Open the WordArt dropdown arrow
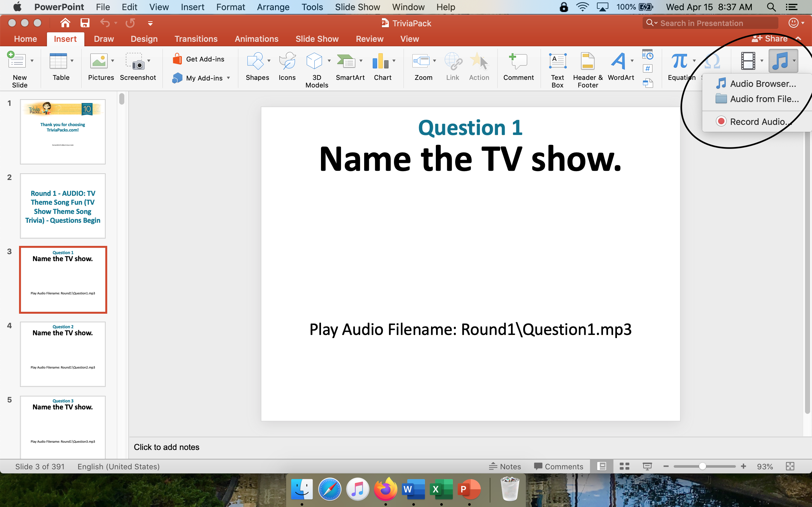 pos(632,61)
